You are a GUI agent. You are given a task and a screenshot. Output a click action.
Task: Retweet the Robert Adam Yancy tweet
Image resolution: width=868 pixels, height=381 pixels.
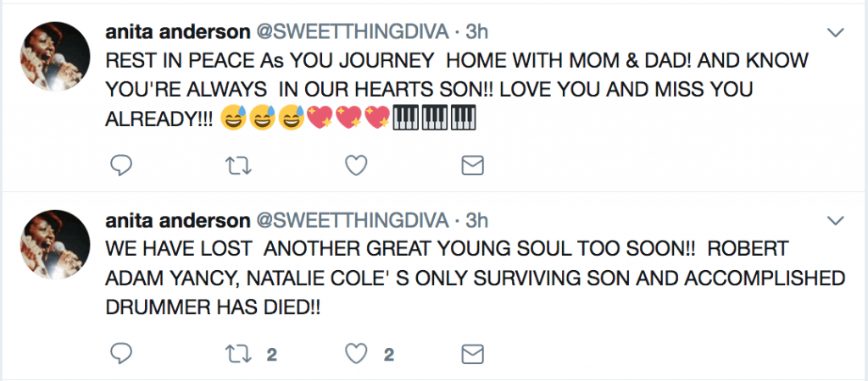point(239,354)
